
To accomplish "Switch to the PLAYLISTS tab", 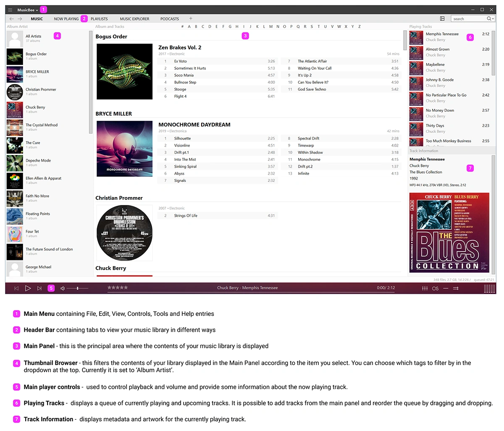I will [x=99, y=19].
